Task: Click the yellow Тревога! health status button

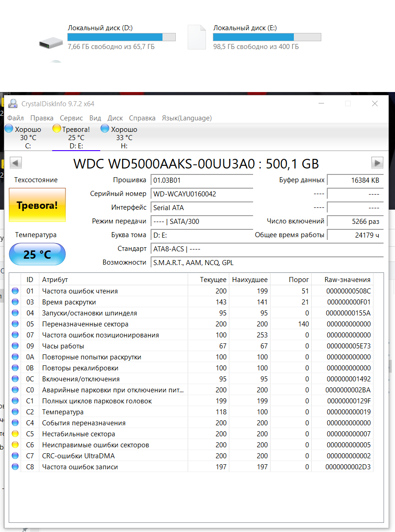Action: [x=37, y=205]
